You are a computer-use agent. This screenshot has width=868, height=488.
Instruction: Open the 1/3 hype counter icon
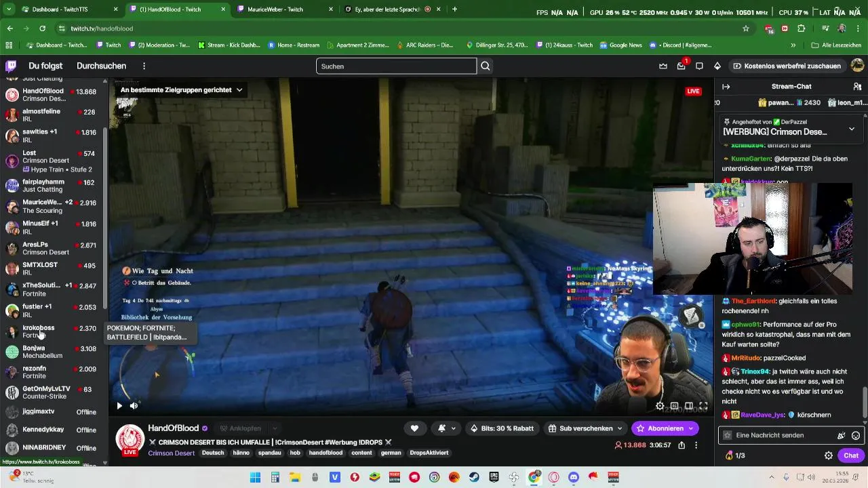735,455
